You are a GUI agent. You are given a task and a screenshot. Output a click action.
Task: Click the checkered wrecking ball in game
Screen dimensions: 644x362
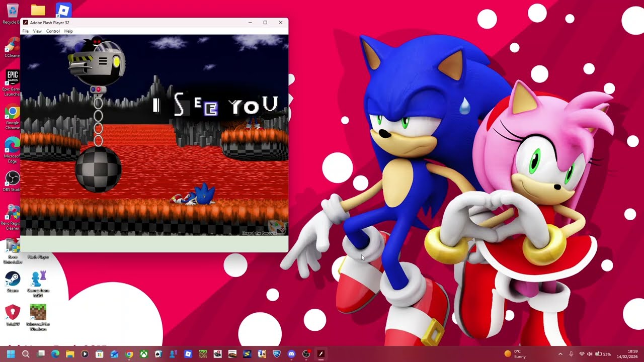pos(98,169)
